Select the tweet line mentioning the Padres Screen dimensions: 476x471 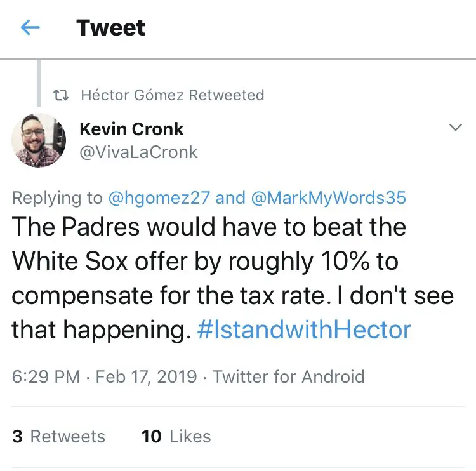click(209, 227)
